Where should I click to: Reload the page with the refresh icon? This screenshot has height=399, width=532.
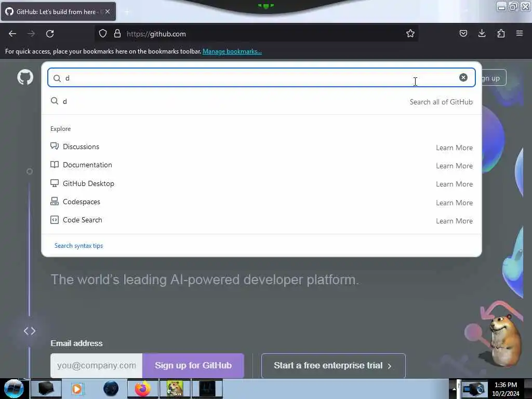click(x=50, y=34)
